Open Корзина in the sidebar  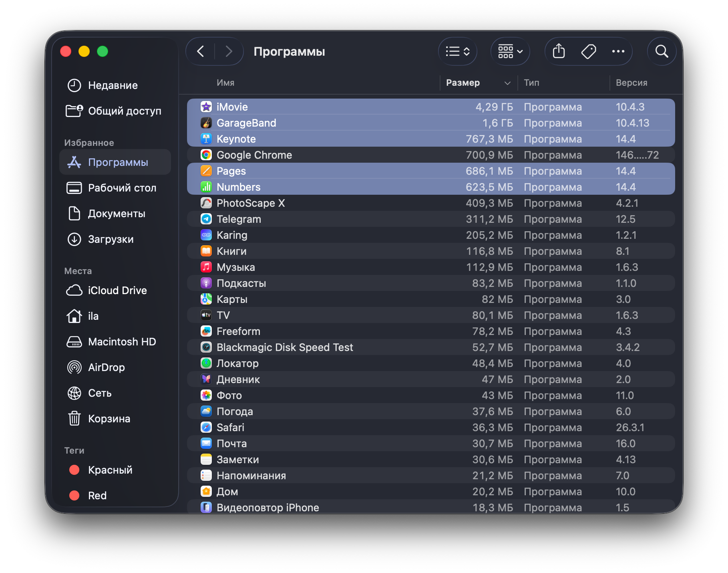(x=109, y=419)
